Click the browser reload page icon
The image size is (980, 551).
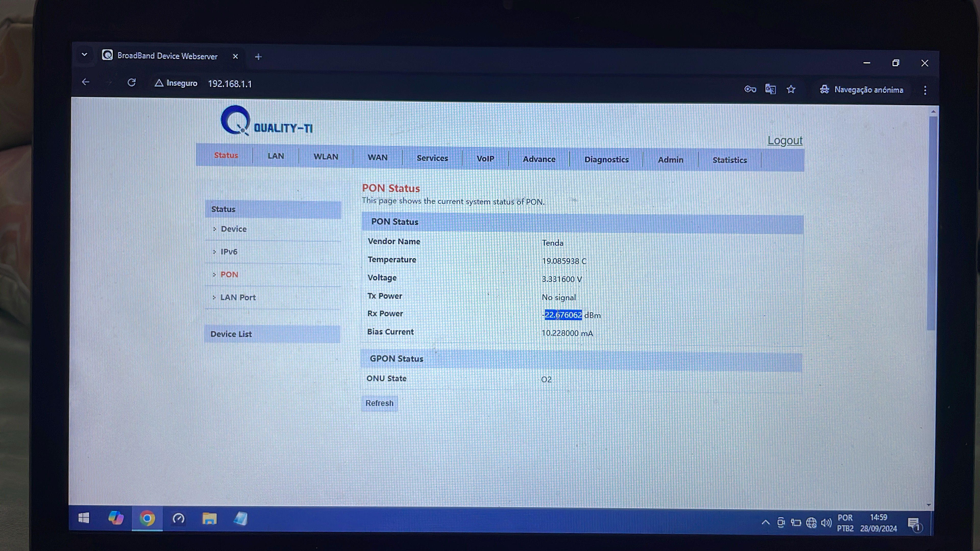(132, 82)
